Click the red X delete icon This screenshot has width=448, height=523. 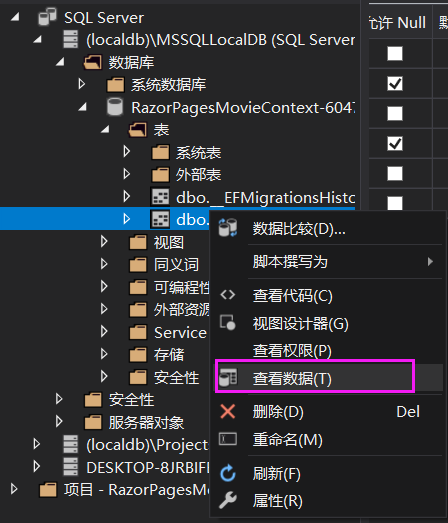228,411
